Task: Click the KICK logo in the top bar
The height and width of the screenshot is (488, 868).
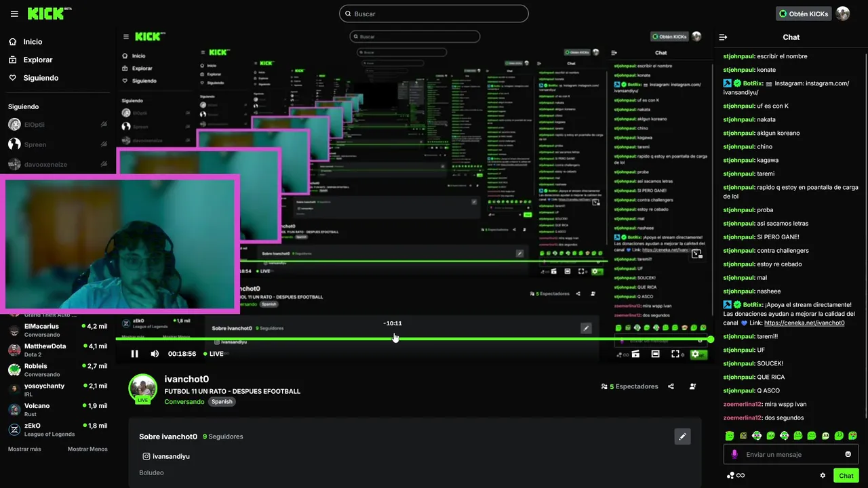Action: point(50,14)
